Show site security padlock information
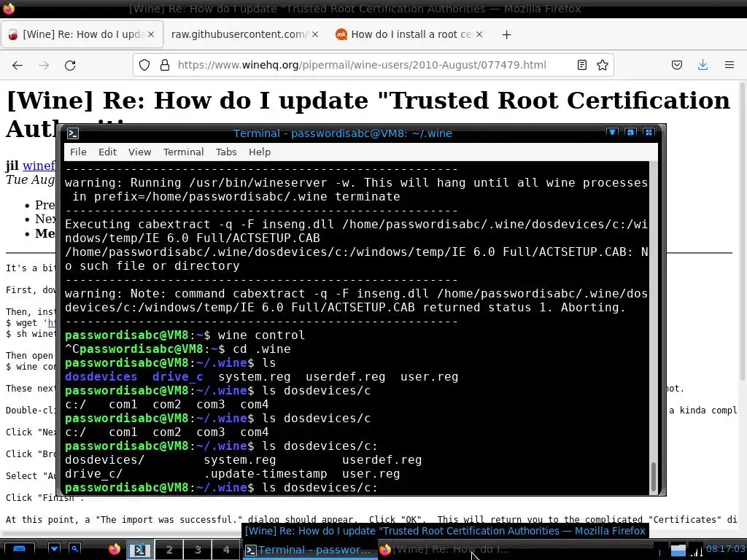The width and height of the screenshot is (747, 560). pos(165,65)
